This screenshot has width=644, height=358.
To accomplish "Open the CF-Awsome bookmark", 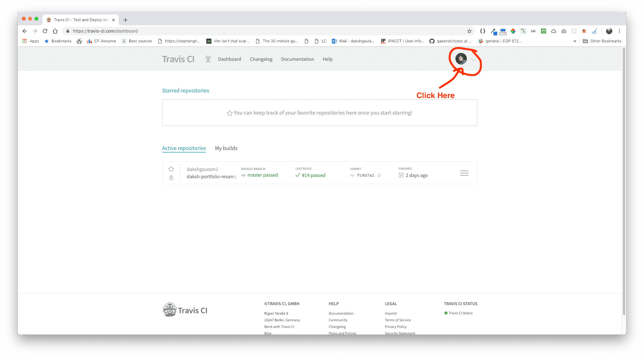I will click(x=101, y=41).
